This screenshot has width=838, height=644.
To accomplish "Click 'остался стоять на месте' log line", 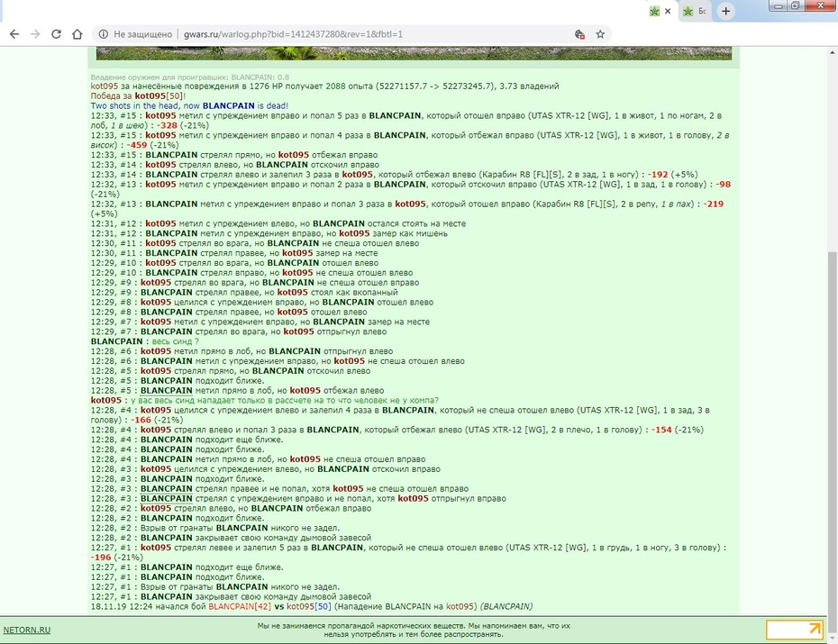I will [x=278, y=223].
